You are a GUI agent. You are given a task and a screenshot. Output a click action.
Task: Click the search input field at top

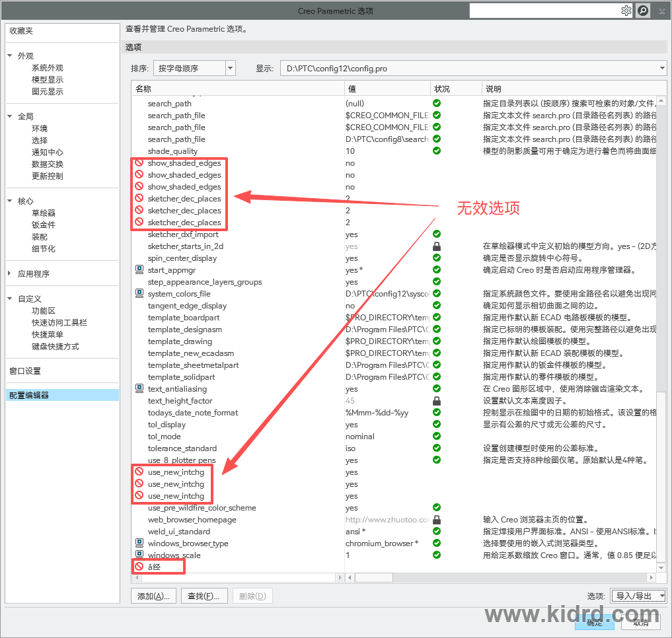coord(544,11)
